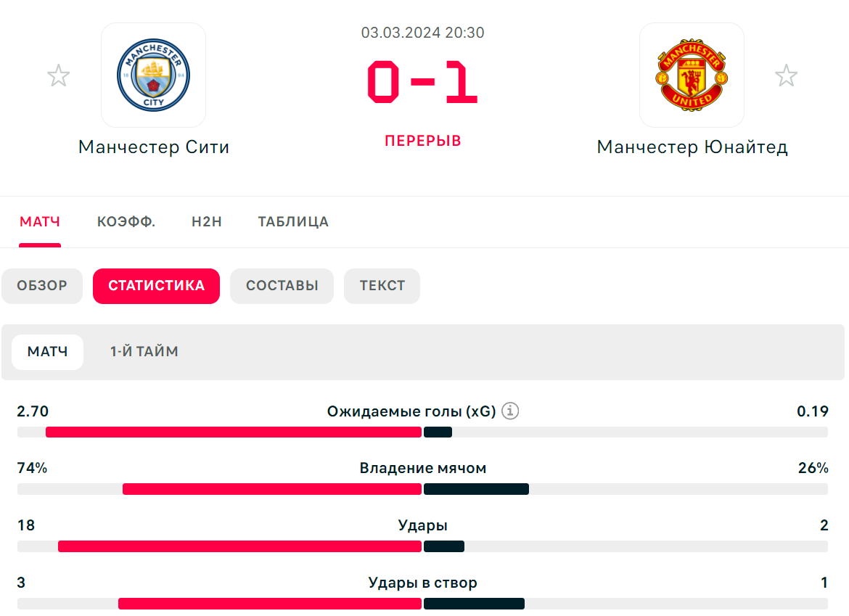Image resolution: width=849 pixels, height=616 pixels.
Task: Switch to the КОЭФФ. tab
Action: coord(126,221)
